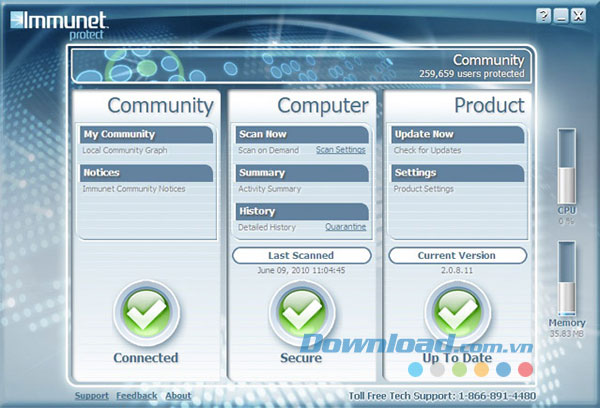600x408 pixels.
Task: Click the Computer panel heading
Action: click(x=323, y=106)
